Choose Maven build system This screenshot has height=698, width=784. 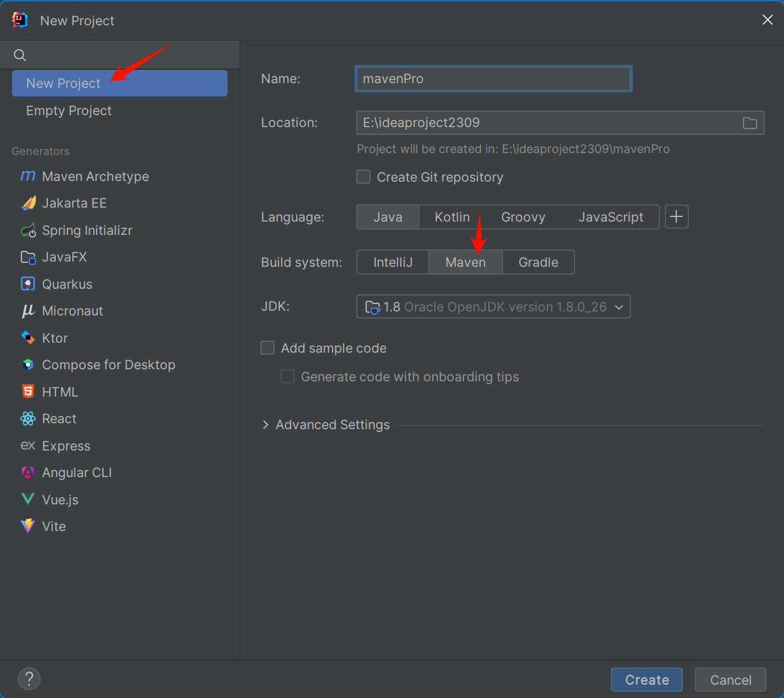coord(465,262)
